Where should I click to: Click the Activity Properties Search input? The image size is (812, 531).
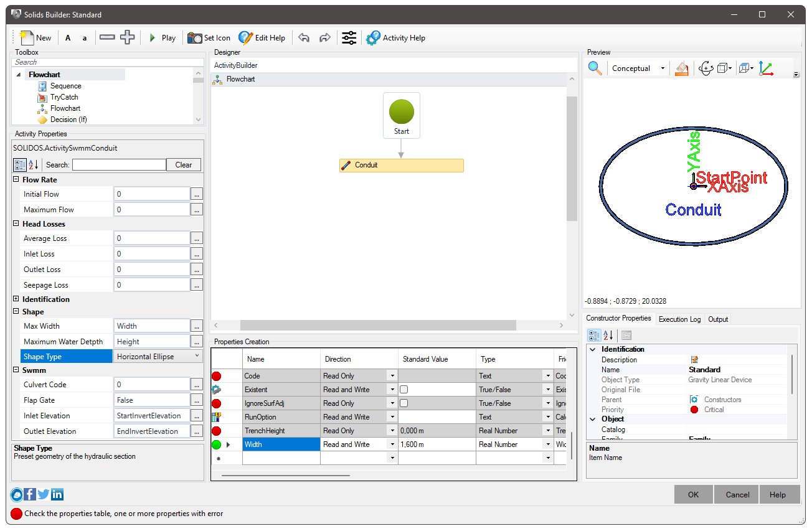pyautogui.click(x=119, y=165)
